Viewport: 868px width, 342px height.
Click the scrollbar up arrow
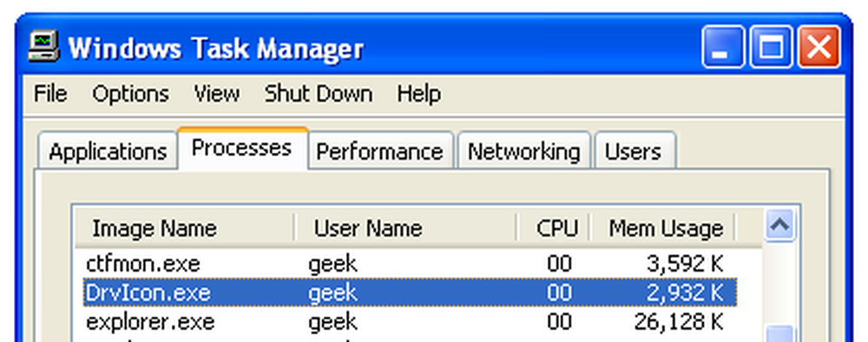[x=780, y=225]
